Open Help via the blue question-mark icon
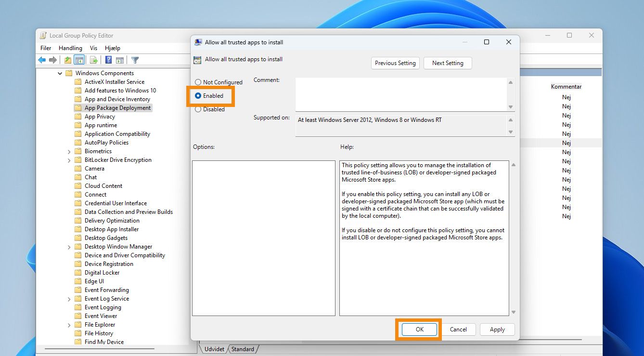 point(109,60)
